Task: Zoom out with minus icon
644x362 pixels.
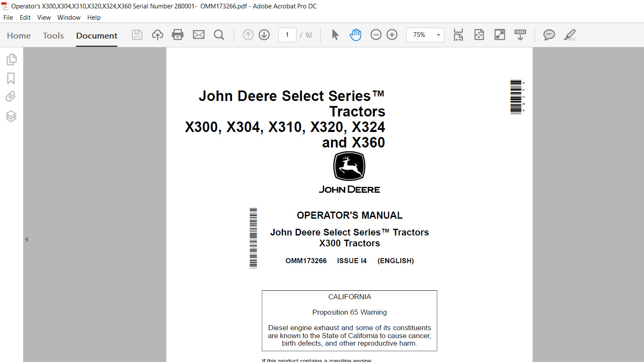Action: 376,35
